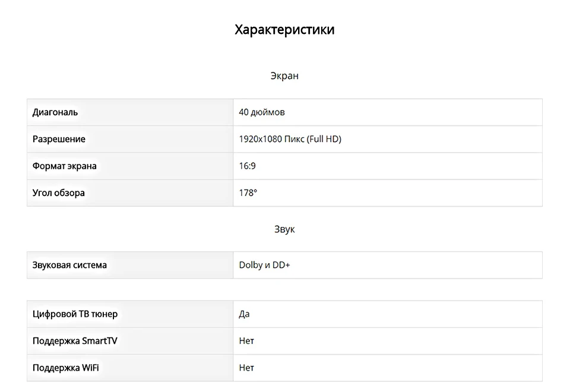This screenshot has width=570, height=392.
Task: Select the Dolby и DD+ value
Action: [x=264, y=265]
